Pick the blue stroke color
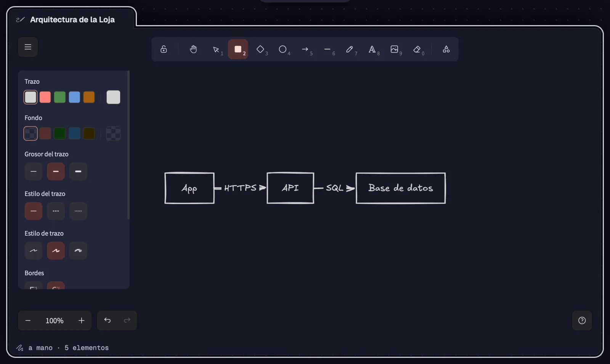 74,97
